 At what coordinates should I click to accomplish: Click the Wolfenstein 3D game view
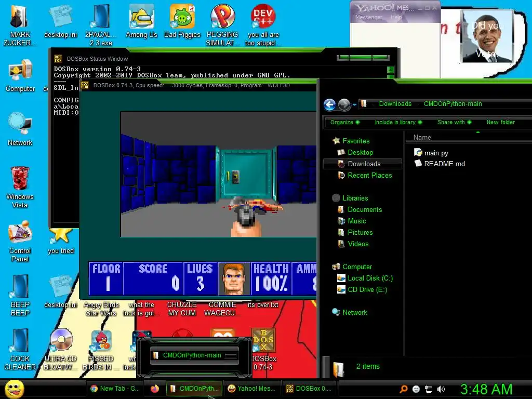(x=219, y=174)
